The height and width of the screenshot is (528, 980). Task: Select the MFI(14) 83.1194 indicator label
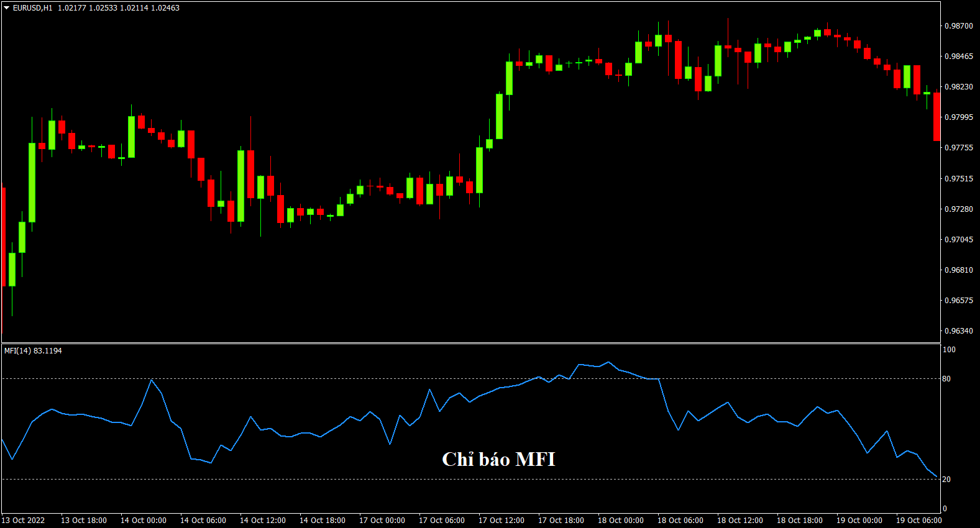point(33,351)
